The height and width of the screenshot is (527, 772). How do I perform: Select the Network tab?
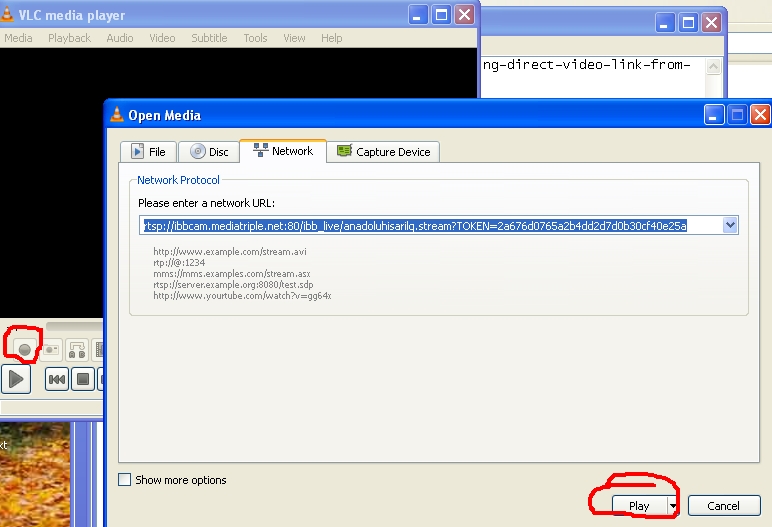283,151
